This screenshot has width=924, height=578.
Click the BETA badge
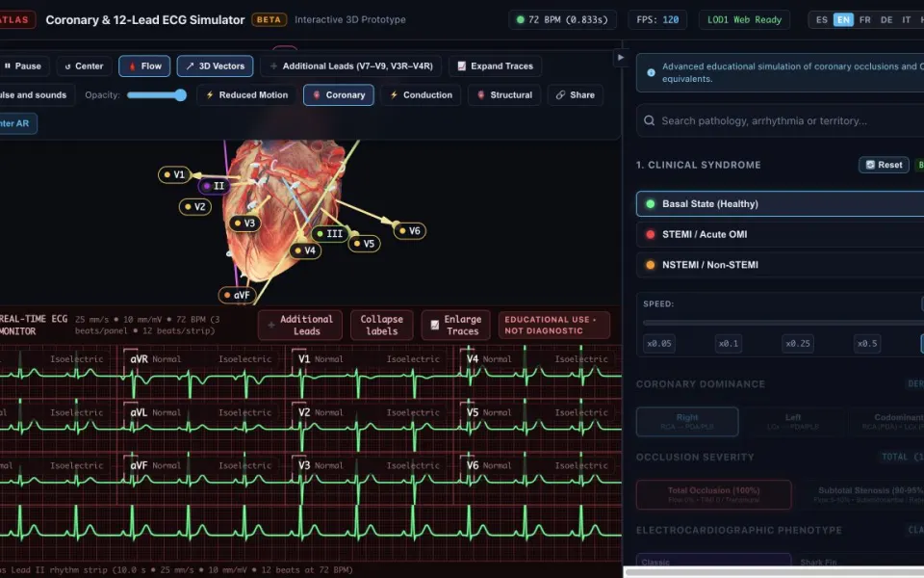tap(269, 19)
